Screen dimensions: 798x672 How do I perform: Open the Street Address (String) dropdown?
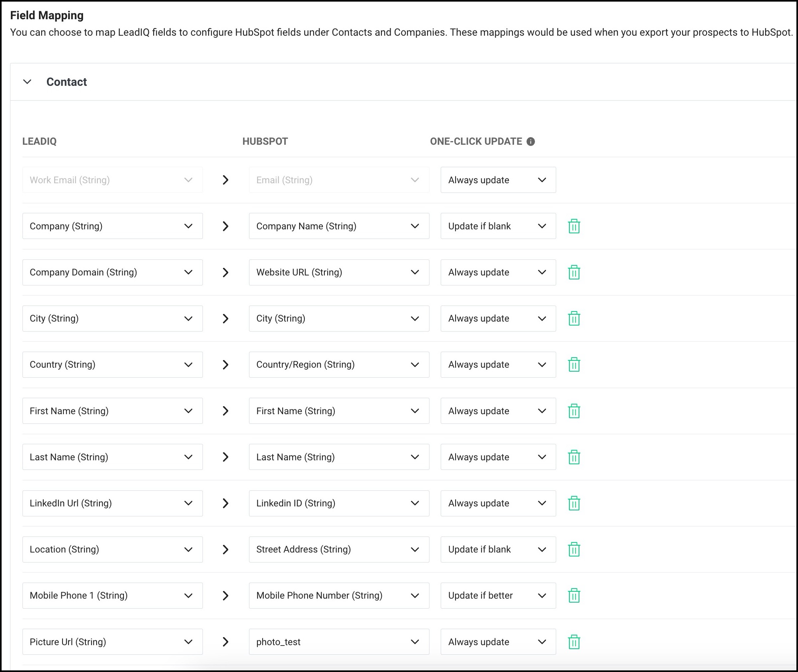tap(339, 549)
